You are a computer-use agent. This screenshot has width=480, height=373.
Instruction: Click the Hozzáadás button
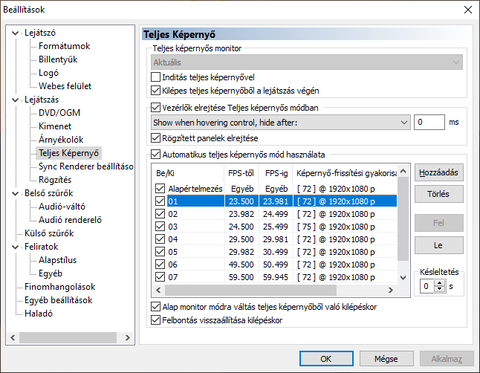(439, 172)
